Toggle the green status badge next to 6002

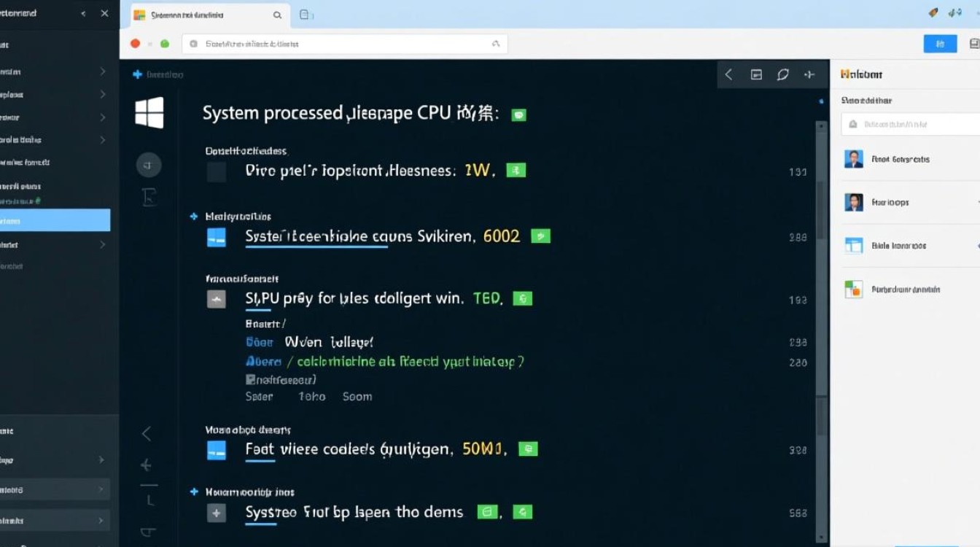(540, 236)
